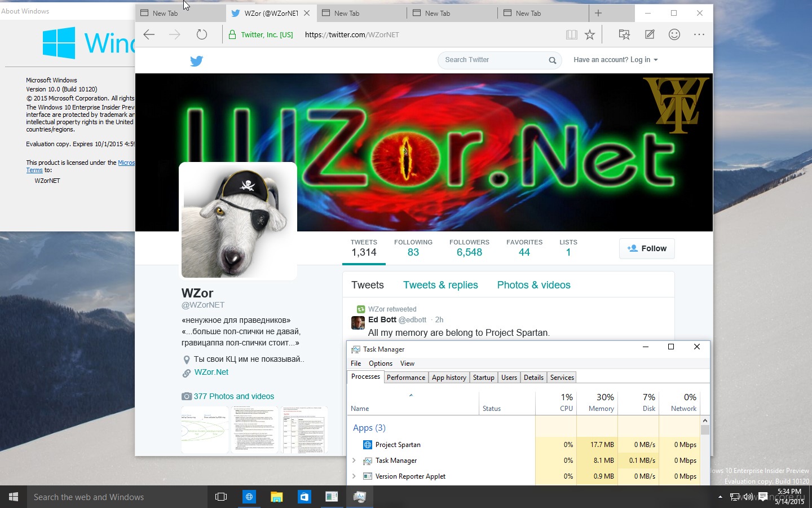Click the browser Back arrow
The height and width of the screenshot is (508, 812).
pyautogui.click(x=149, y=34)
